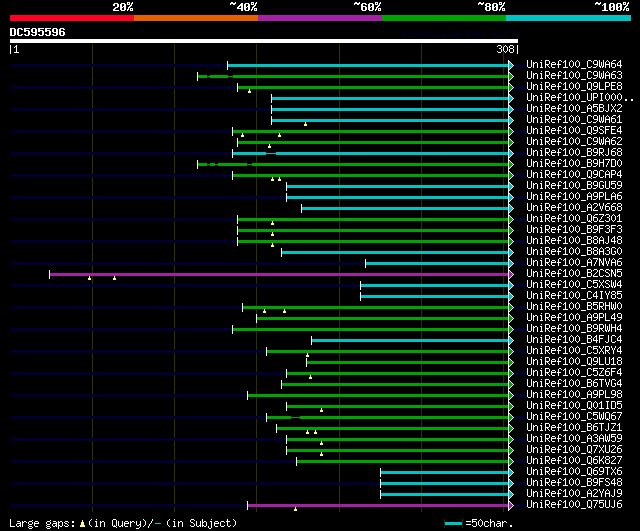Click the purple ~60% identity legend segment
Viewport: 640px width, 531px height.
(x=320, y=18)
